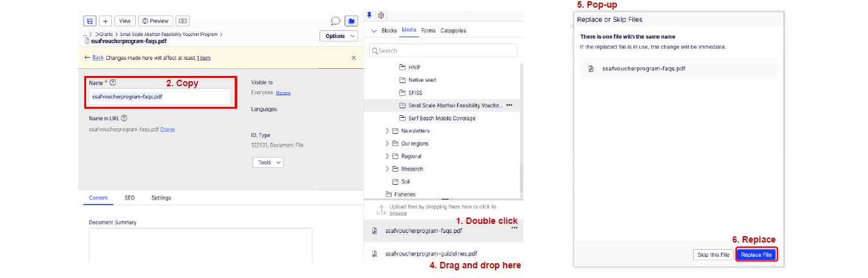868x278 pixels.
Task: Close the yellow changes notification banner
Action: click(353, 58)
